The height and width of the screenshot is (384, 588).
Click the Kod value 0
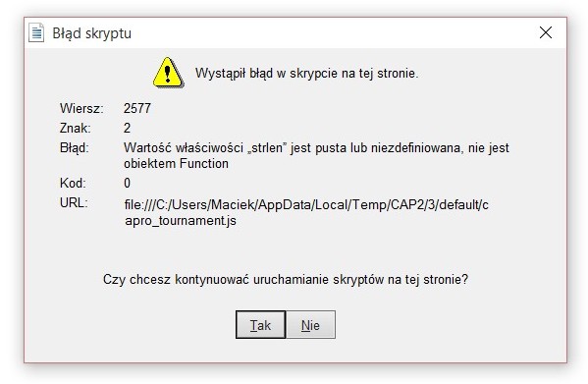(128, 183)
